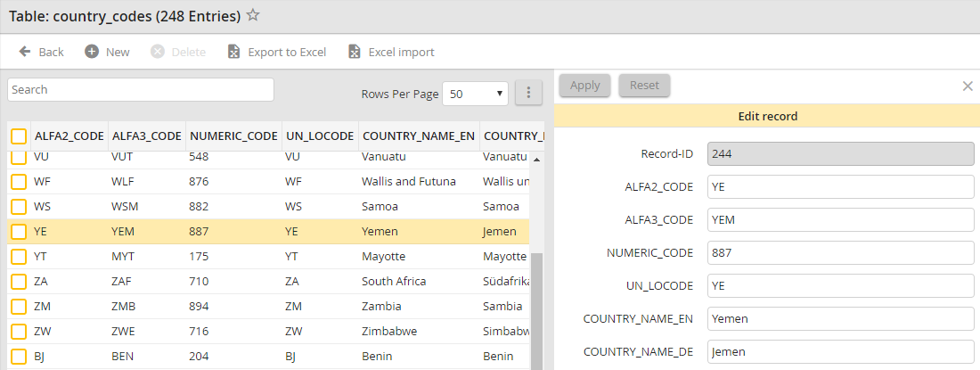
Task: Click the scrollbar up arrow in table
Action: coord(536,160)
